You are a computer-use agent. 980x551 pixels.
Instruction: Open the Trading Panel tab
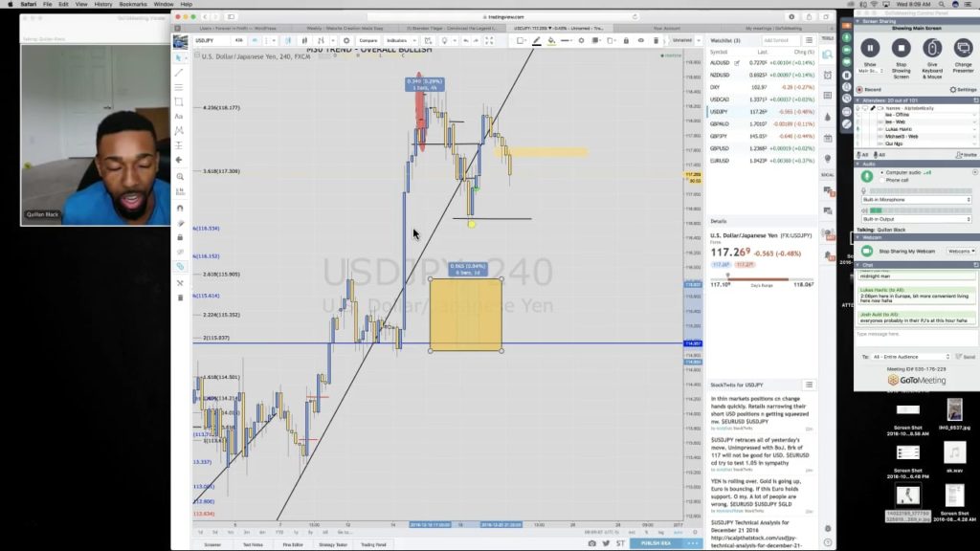point(373,544)
